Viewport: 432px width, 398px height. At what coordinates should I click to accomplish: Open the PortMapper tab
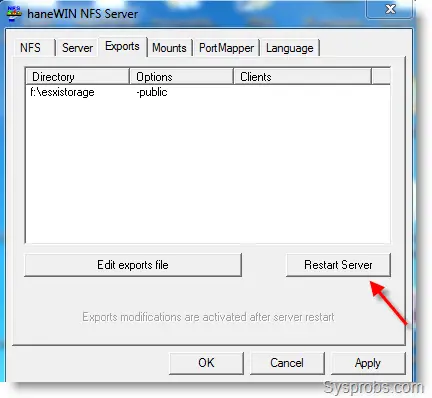coord(227,48)
